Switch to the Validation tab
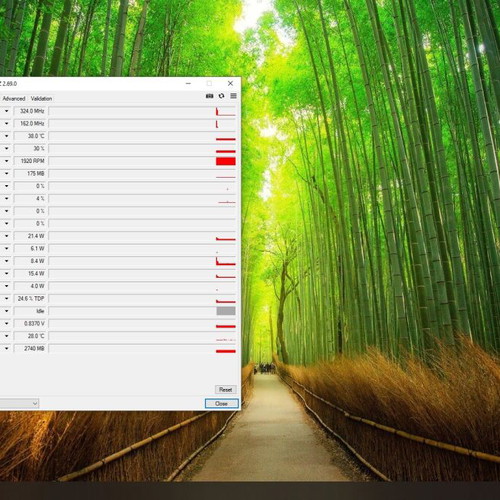This screenshot has height=500, width=500. (41, 99)
